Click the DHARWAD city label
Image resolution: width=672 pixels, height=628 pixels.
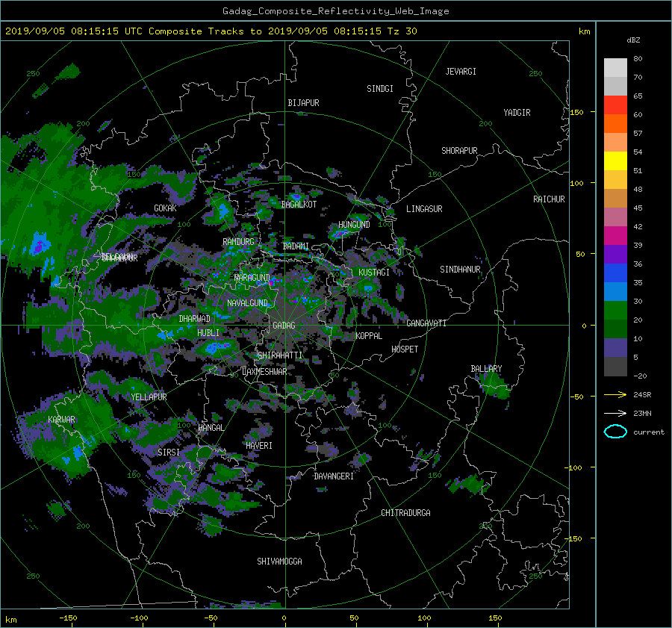point(194,319)
